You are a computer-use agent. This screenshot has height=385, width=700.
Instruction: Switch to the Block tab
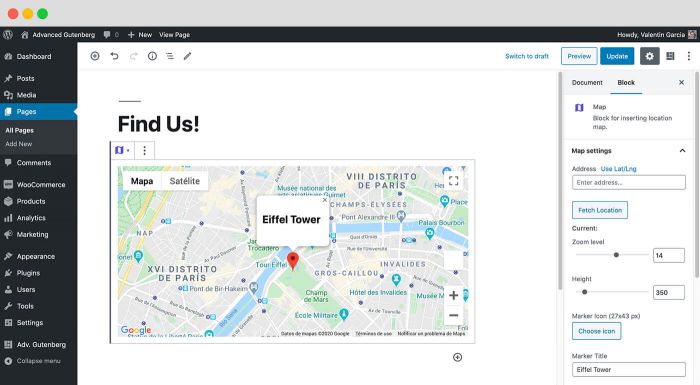pyautogui.click(x=626, y=83)
